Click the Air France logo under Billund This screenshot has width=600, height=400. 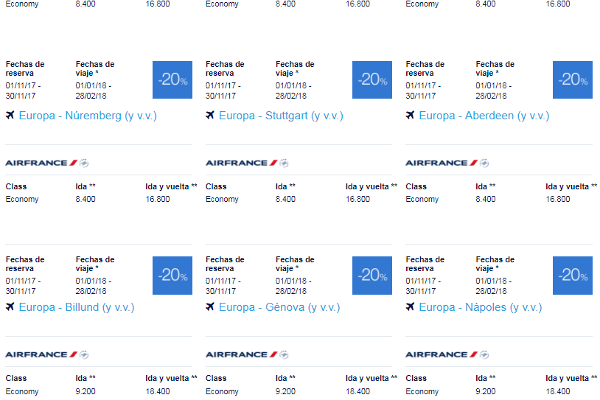pyautogui.click(x=47, y=355)
